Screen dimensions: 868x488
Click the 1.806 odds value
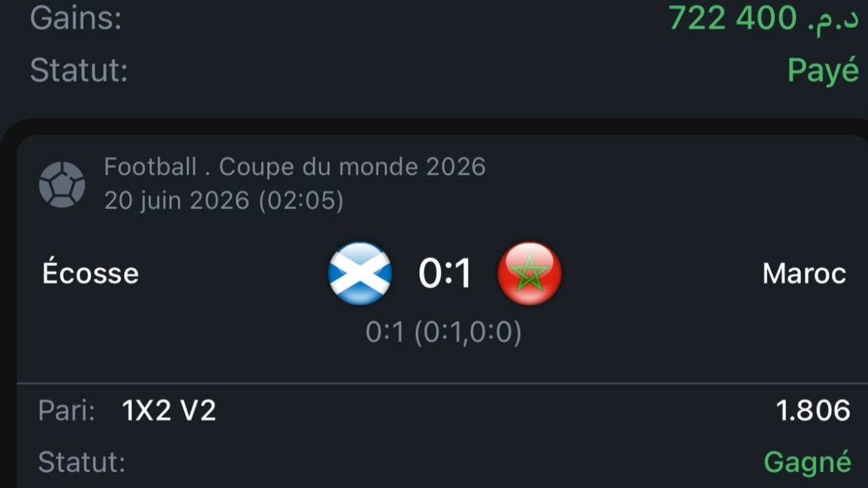point(813,410)
